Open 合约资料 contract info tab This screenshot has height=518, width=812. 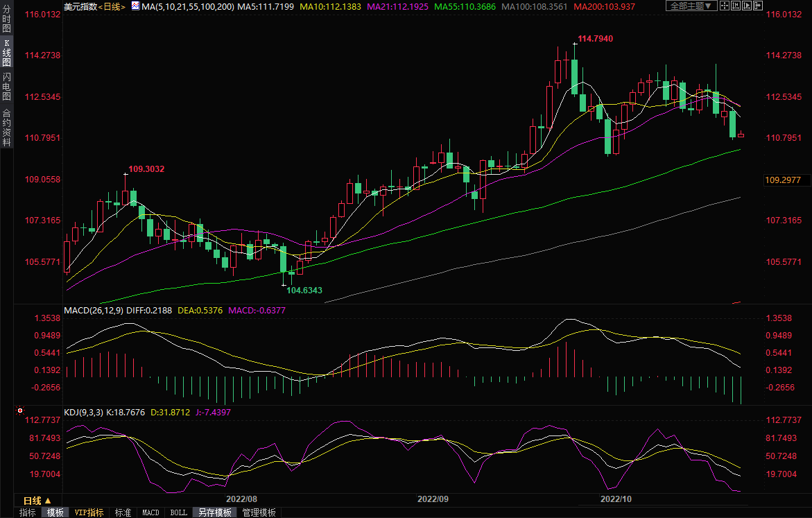tap(6, 127)
